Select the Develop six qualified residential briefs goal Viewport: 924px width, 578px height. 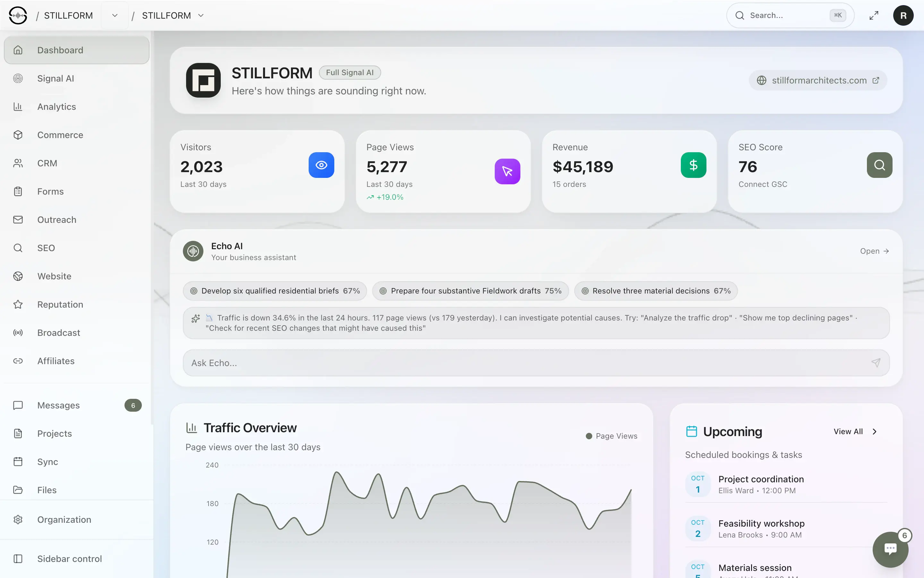(x=275, y=291)
